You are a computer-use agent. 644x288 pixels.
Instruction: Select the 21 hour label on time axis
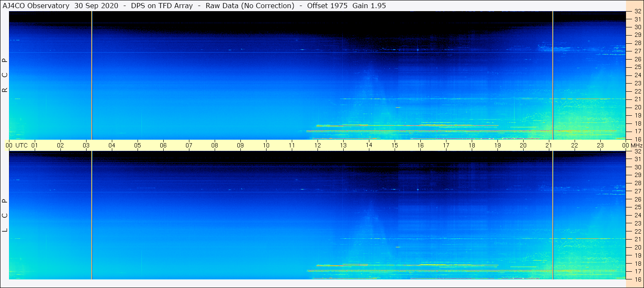(x=549, y=145)
